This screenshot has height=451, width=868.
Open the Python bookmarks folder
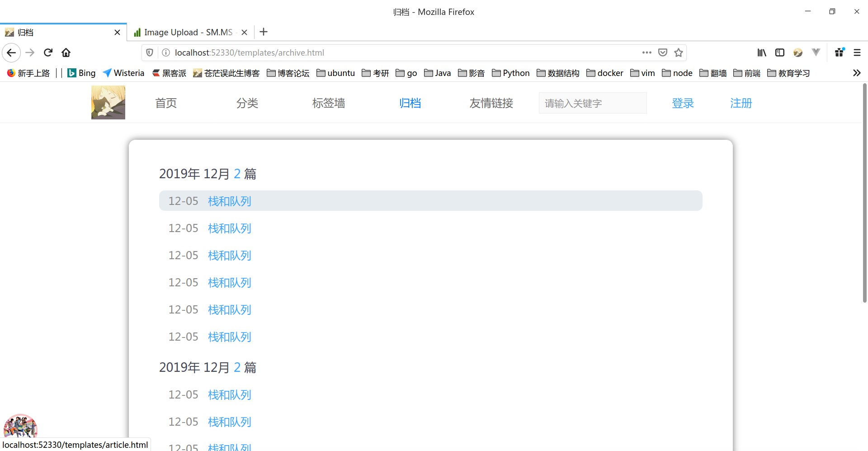(510, 73)
